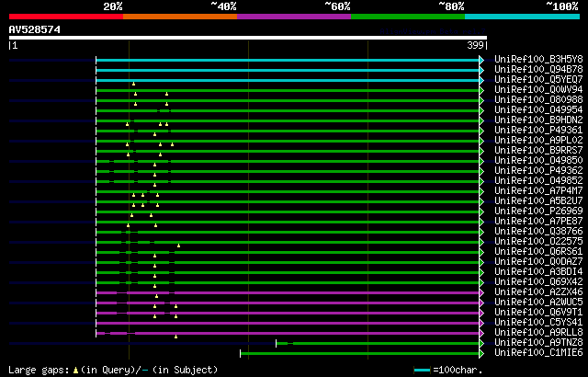This screenshot has width=588, height=377.
Task: Select the UniRef100_O22575 hit label
Action: (538, 242)
